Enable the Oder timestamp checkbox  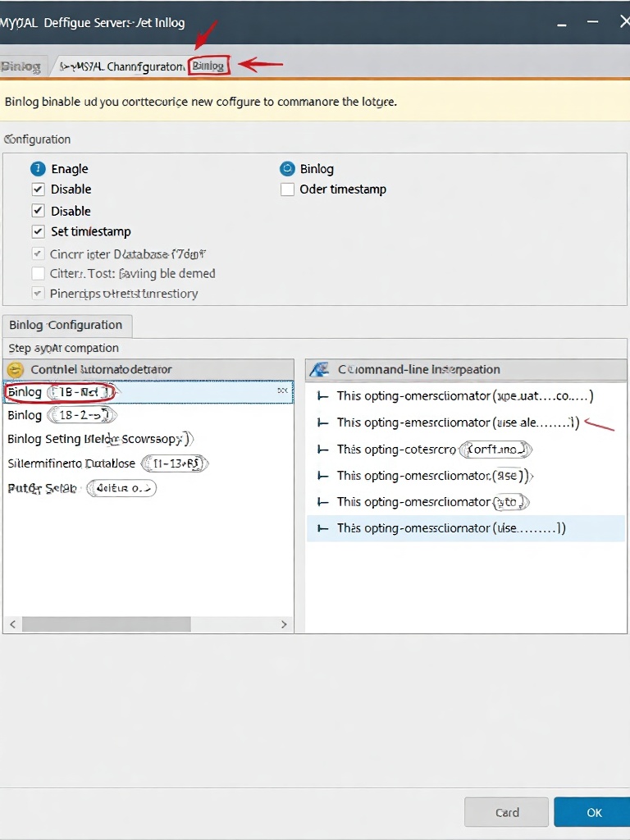(x=287, y=189)
